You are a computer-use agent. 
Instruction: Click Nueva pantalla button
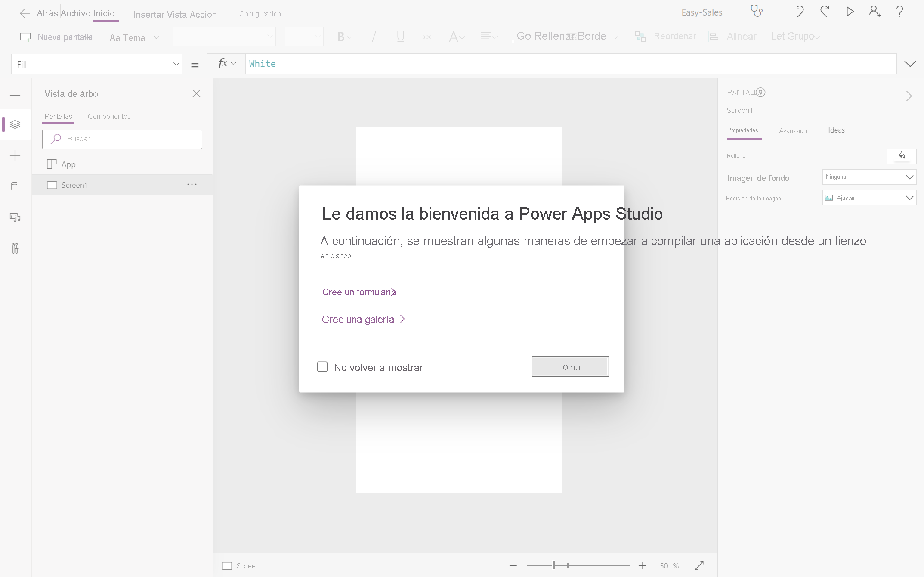pyautogui.click(x=56, y=37)
